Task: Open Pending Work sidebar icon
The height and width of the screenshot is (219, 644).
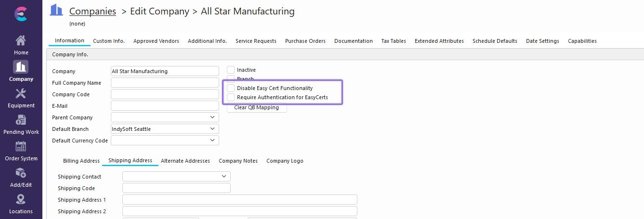Action: pyautogui.click(x=21, y=120)
